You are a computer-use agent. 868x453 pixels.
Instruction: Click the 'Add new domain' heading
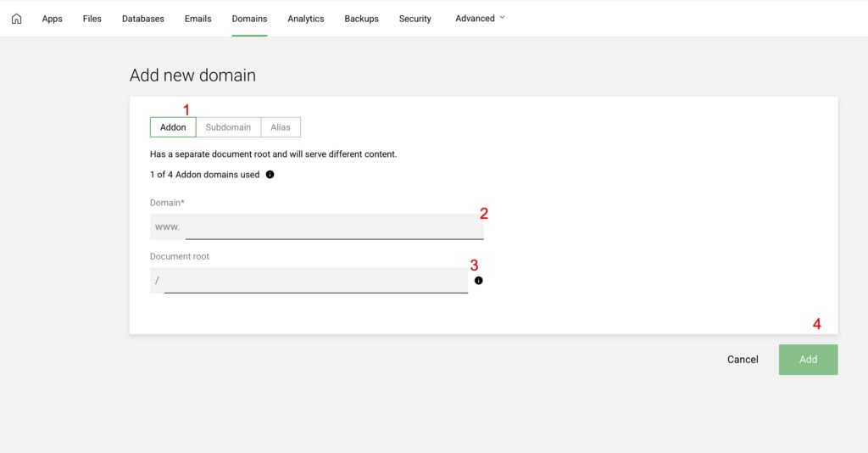tap(192, 75)
